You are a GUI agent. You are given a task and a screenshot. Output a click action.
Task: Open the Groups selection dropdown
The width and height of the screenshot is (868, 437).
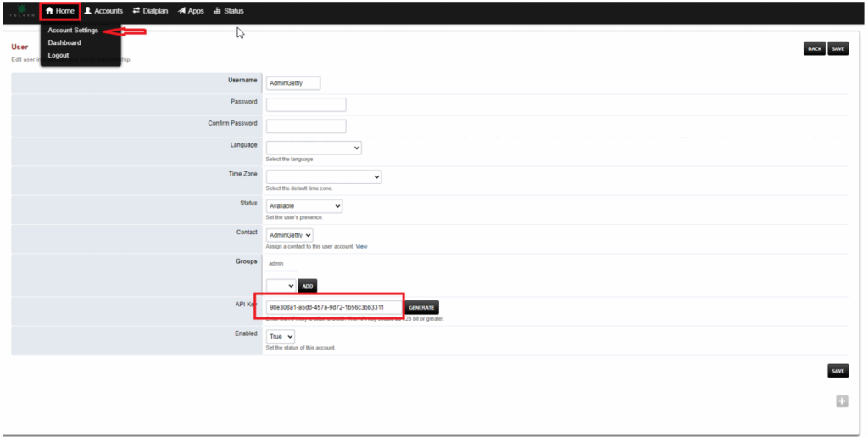[281, 286]
